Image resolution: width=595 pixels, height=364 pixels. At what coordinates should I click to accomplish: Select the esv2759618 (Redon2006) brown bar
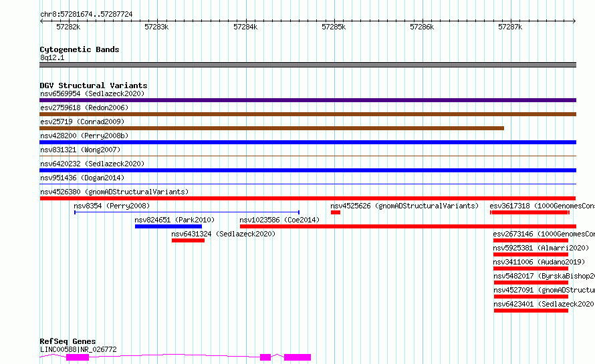[308, 114]
